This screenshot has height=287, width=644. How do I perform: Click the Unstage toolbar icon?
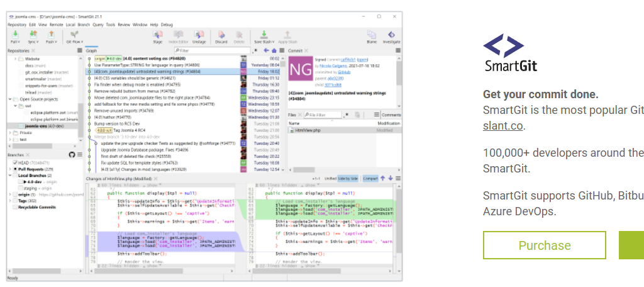[x=199, y=35]
